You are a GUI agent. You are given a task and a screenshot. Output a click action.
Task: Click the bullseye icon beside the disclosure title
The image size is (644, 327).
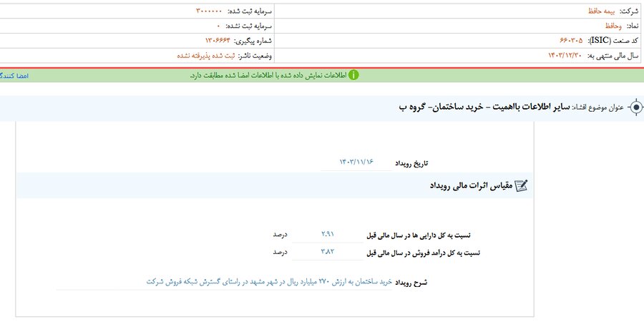tap(635, 107)
